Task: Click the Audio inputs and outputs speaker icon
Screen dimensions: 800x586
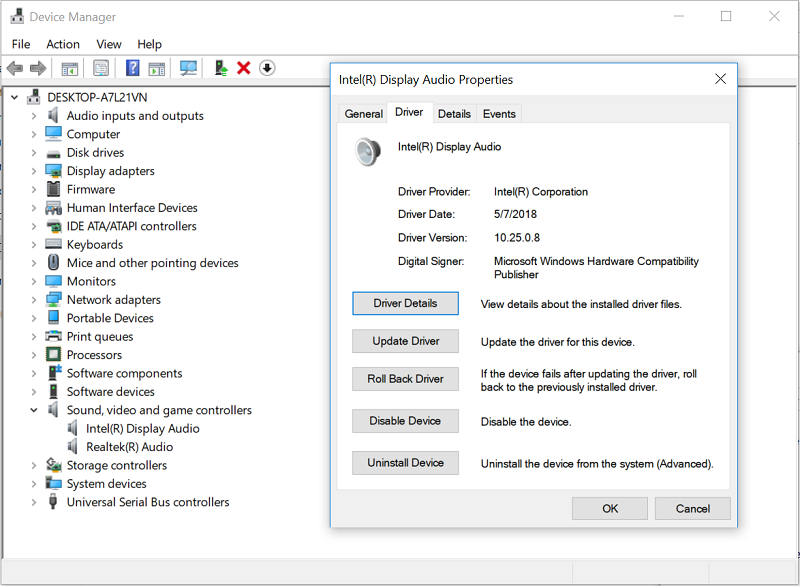Action: click(x=53, y=115)
